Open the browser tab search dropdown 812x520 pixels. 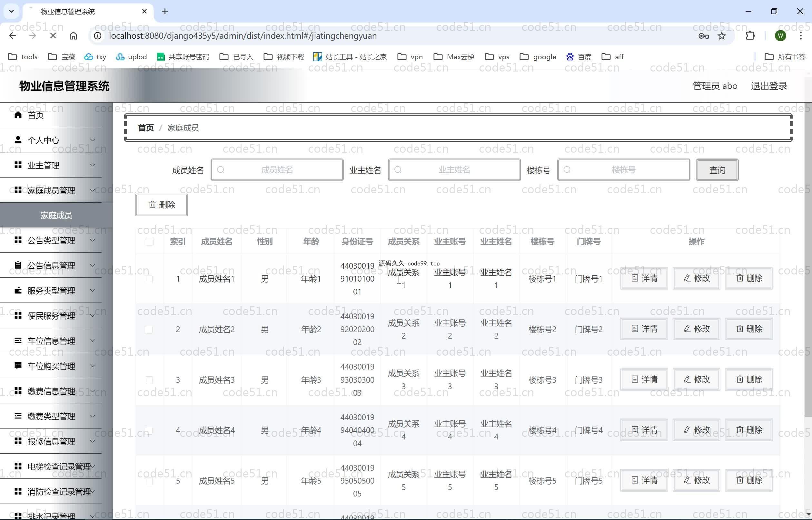(x=11, y=12)
